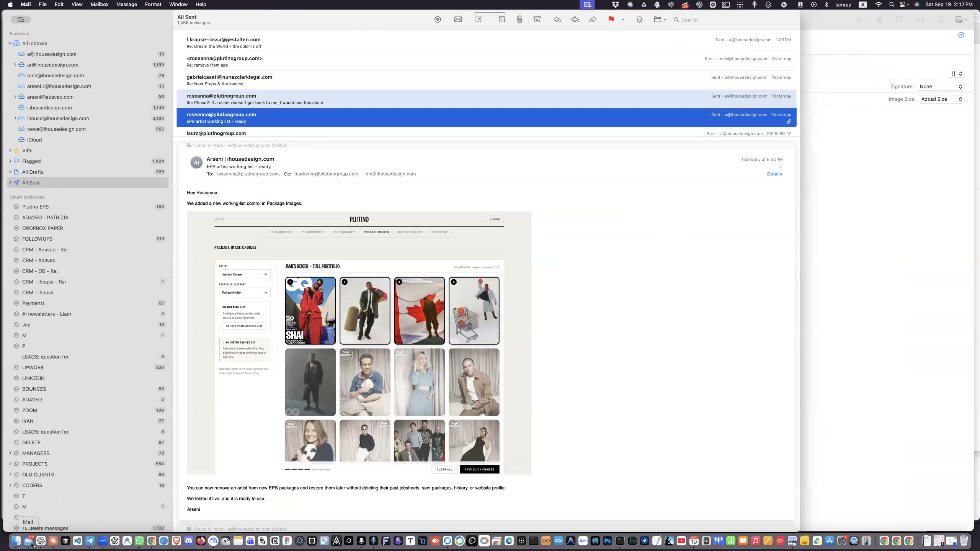Expand the VIPs mailbox group
Viewport: 980px width, 551px height.
(10, 150)
